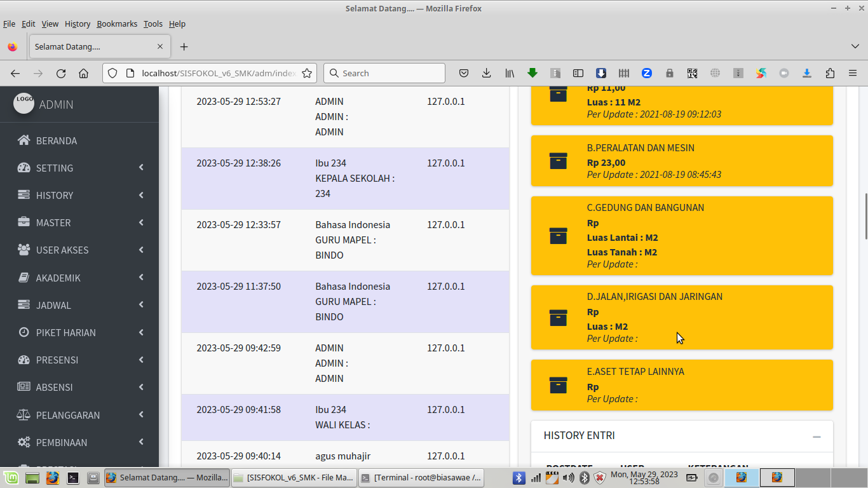The image size is (868, 488).
Task: Click timestamp 2023-05-29 09:42:59
Action: coord(238,348)
